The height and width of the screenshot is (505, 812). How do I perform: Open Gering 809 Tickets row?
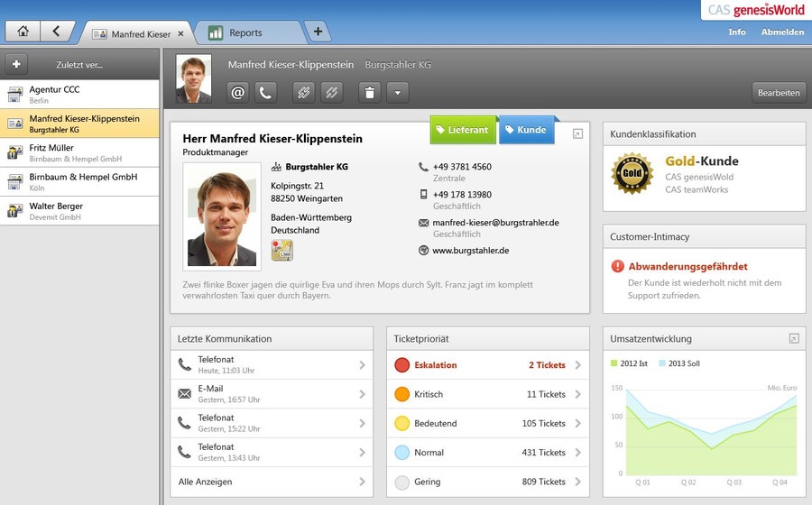(x=488, y=482)
